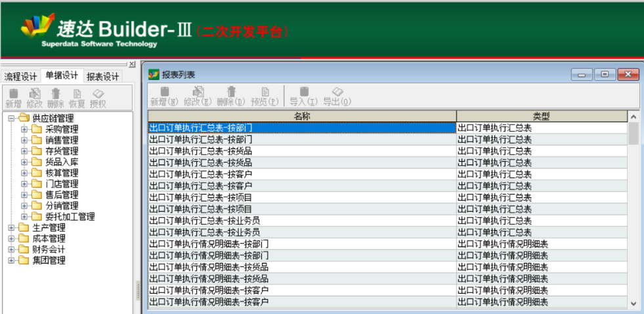Screen dimensions: 644x314
Task: Select 供应链管理 label in tree
Action: (x=53, y=119)
